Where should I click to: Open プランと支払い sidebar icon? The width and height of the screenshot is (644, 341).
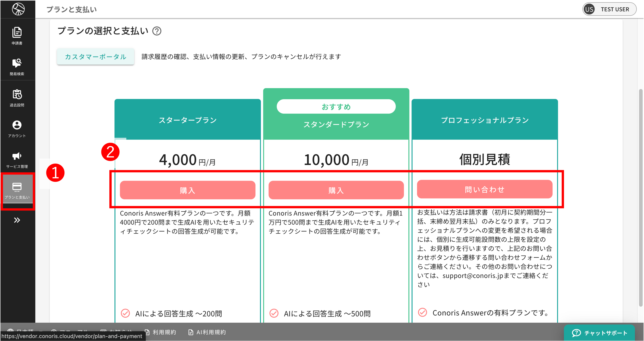tap(17, 190)
